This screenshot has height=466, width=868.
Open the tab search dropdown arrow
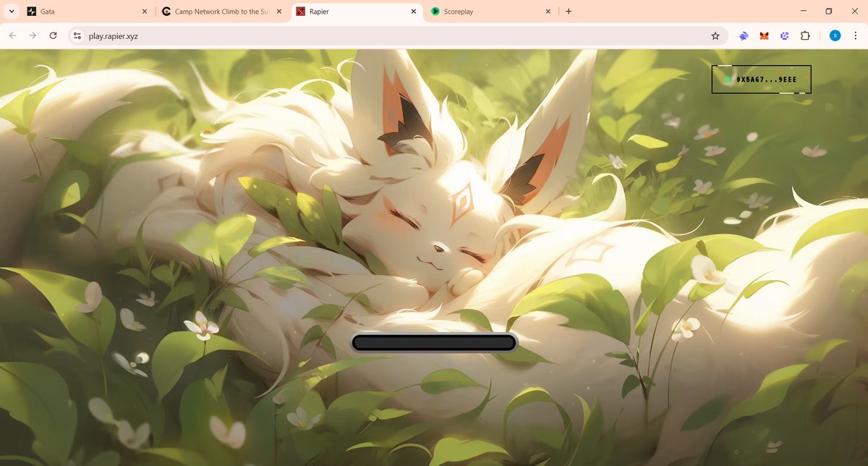tap(10, 12)
